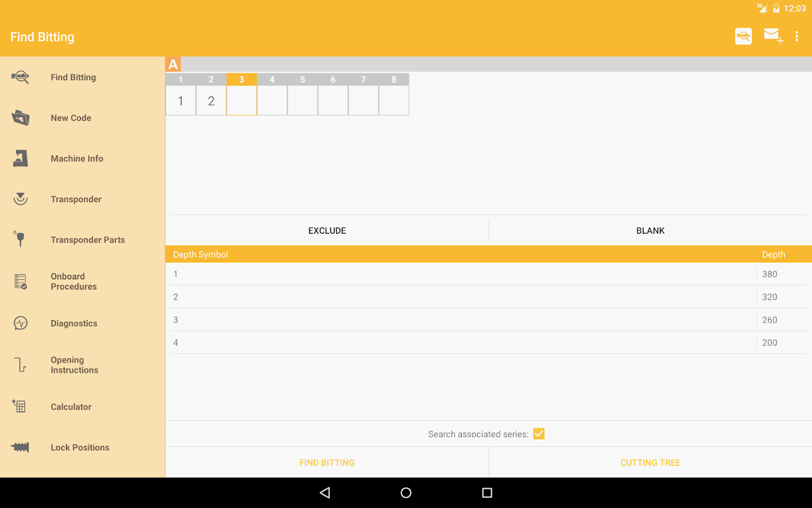812x508 pixels.
Task: Tap the compose message icon
Action: point(772,36)
